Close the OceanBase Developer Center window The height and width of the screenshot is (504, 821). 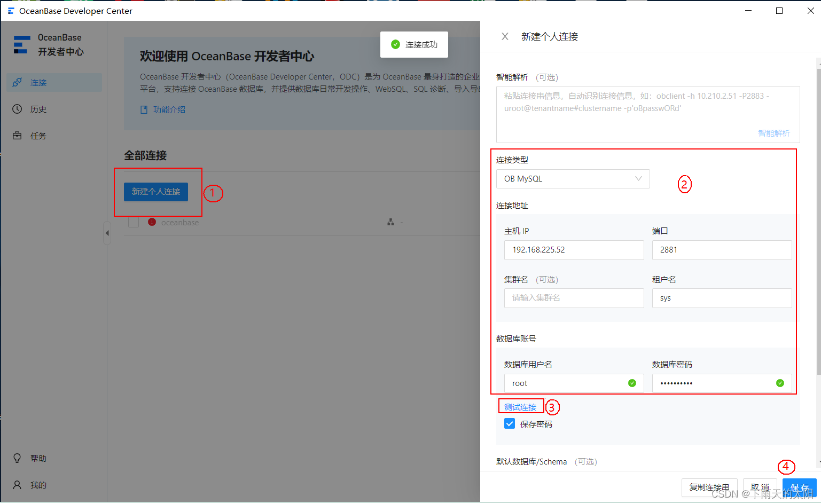(x=810, y=11)
